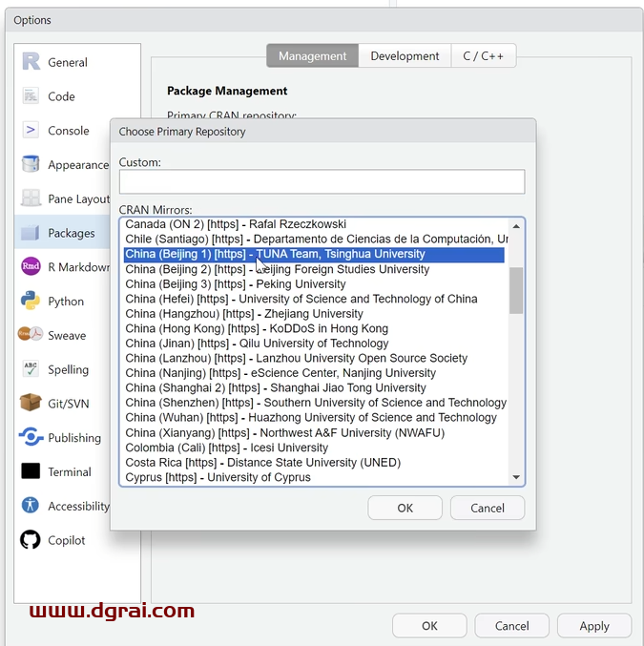Open the Publishing section label
The width and height of the screenshot is (644, 646).
[x=74, y=438]
